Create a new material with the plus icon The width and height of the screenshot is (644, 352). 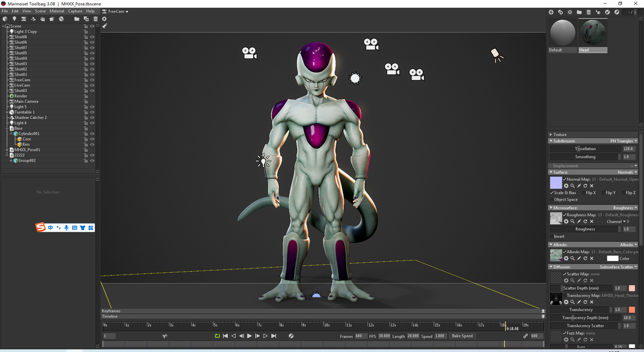pyautogui.click(x=551, y=12)
